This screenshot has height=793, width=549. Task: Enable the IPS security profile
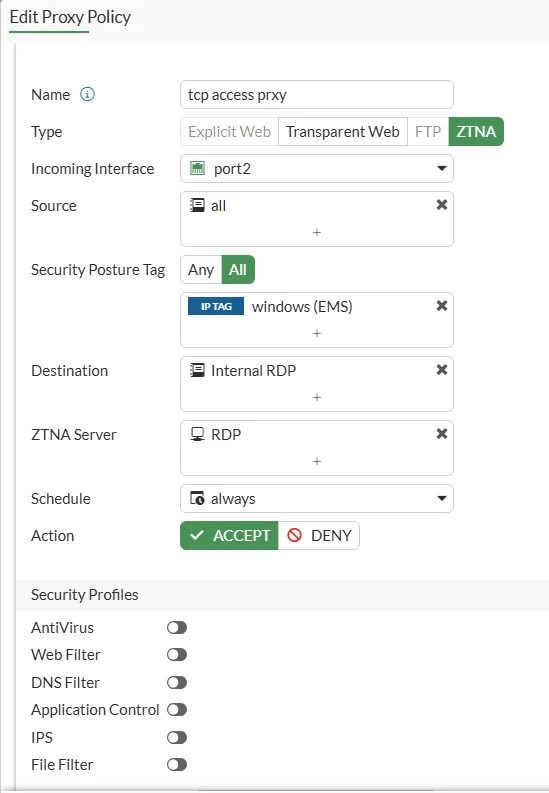[x=177, y=737]
